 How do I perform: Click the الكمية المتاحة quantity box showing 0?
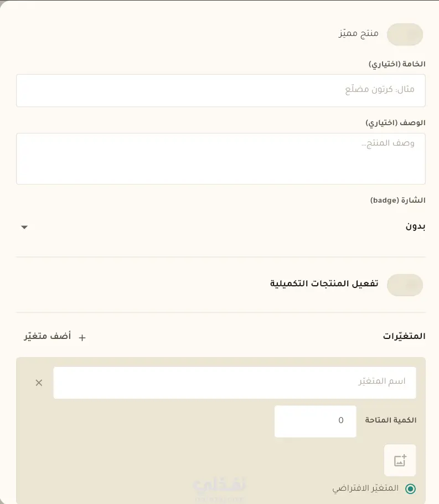[315, 421]
